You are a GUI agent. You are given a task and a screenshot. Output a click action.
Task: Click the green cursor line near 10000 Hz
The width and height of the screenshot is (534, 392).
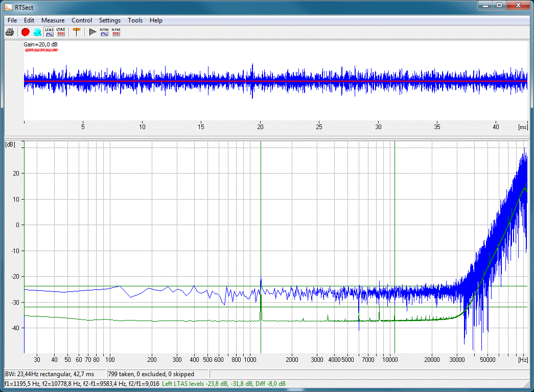(394, 247)
